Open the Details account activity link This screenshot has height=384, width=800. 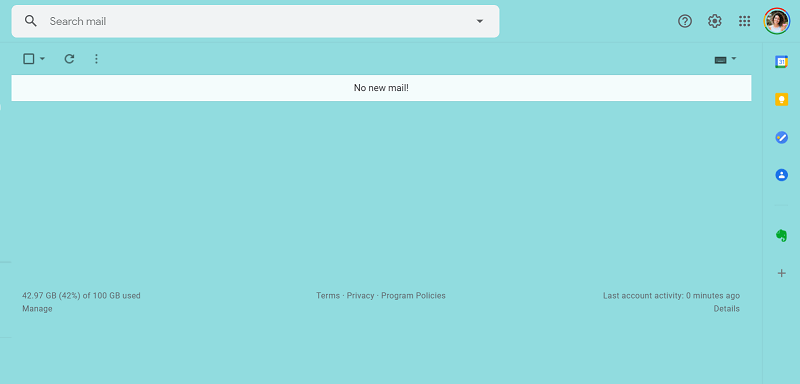coord(727,309)
